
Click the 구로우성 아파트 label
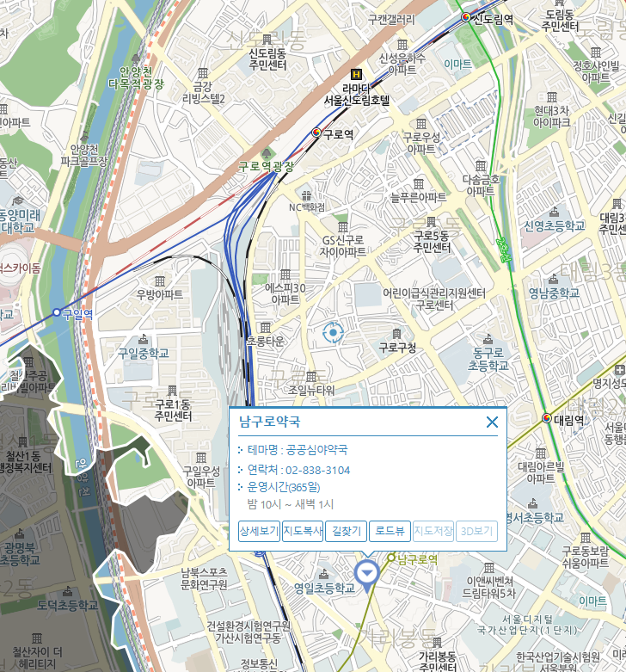click(x=421, y=143)
